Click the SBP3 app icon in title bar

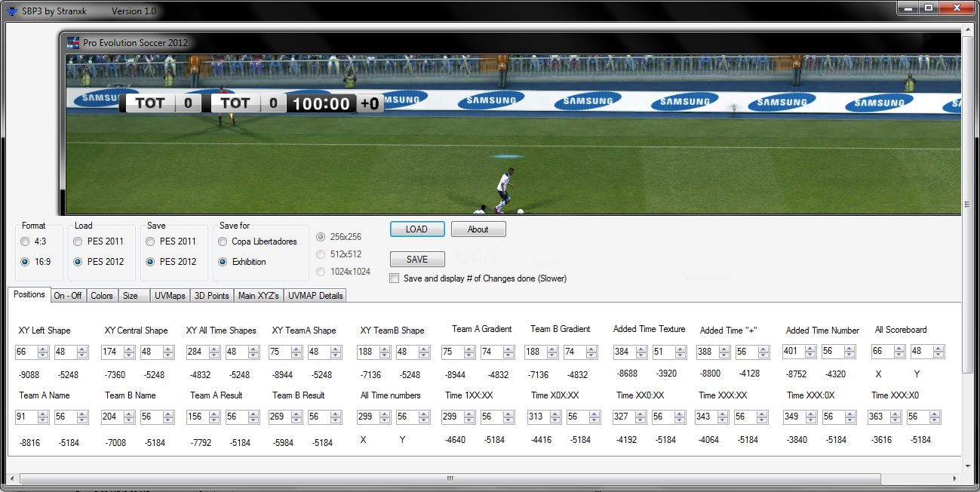[x=12, y=11]
